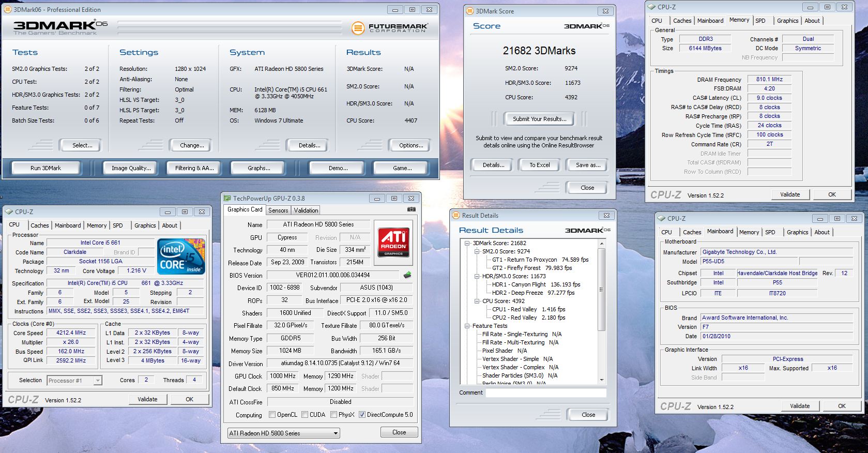
Task: Click the Futuremark Corporation logo
Action: [x=390, y=28]
